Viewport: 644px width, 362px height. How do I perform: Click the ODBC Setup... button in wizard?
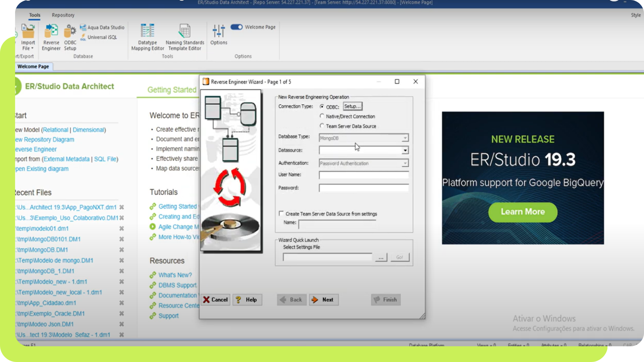click(x=353, y=106)
